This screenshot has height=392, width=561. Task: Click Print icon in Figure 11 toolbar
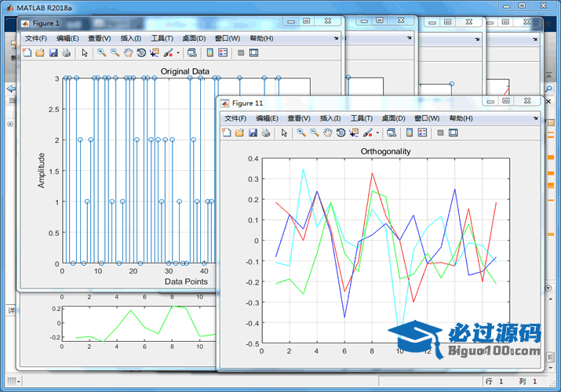point(265,133)
